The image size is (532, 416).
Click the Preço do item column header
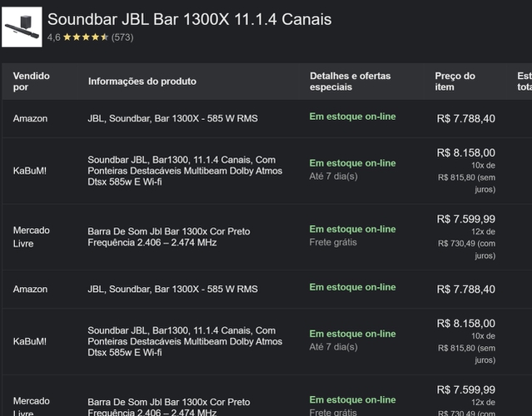click(x=455, y=81)
